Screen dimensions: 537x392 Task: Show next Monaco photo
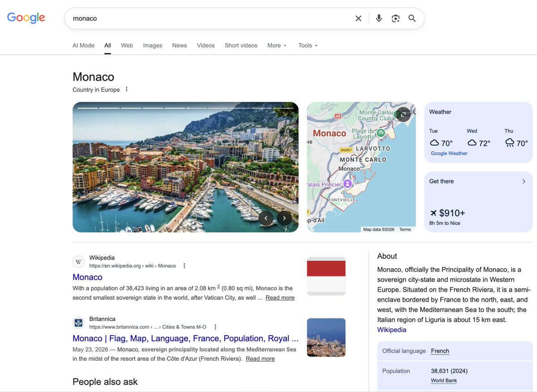[284, 218]
